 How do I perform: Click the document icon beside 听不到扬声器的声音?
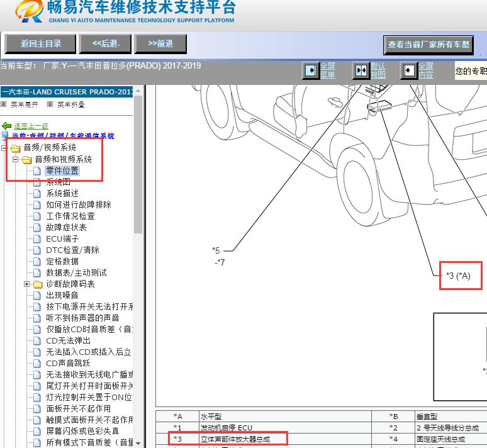(x=37, y=318)
